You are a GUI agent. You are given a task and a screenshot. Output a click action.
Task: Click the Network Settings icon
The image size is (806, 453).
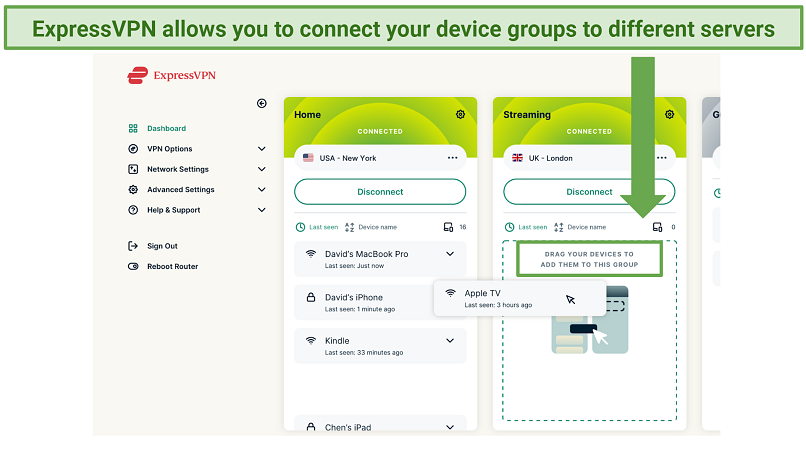click(133, 169)
